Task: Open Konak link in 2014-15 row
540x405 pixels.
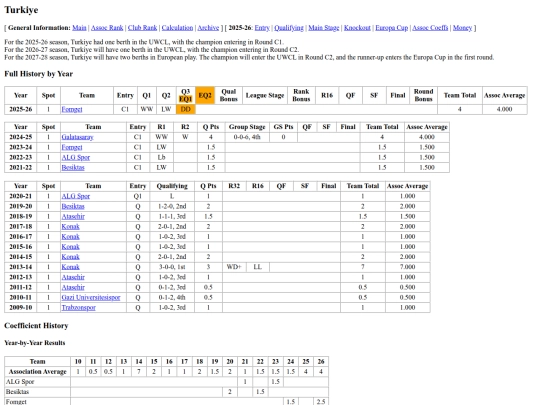Action: click(x=71, y=257)
